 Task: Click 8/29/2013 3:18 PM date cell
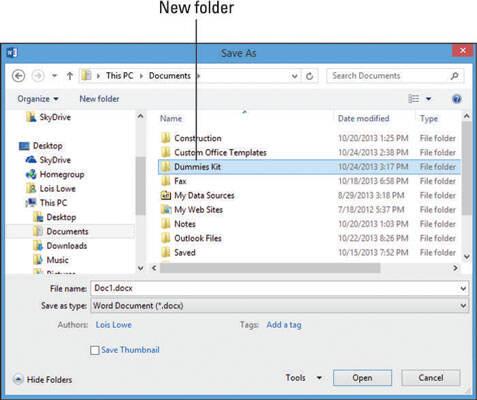point(371,195)
